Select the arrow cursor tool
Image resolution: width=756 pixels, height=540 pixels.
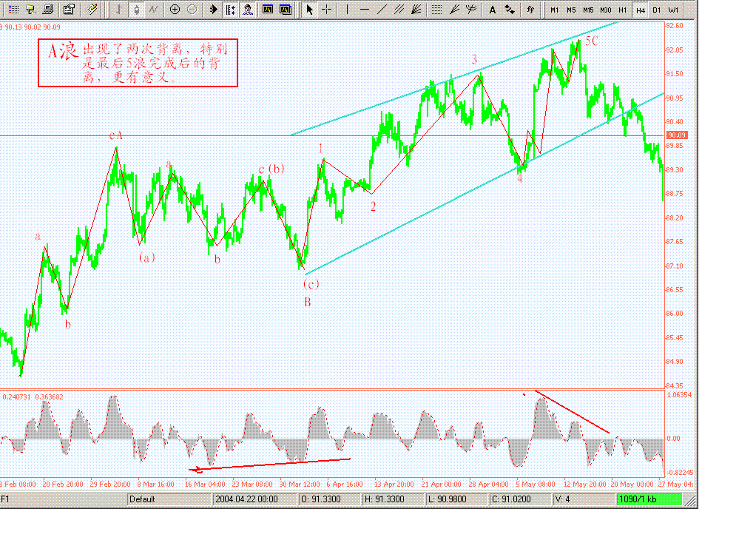point(309,9)
